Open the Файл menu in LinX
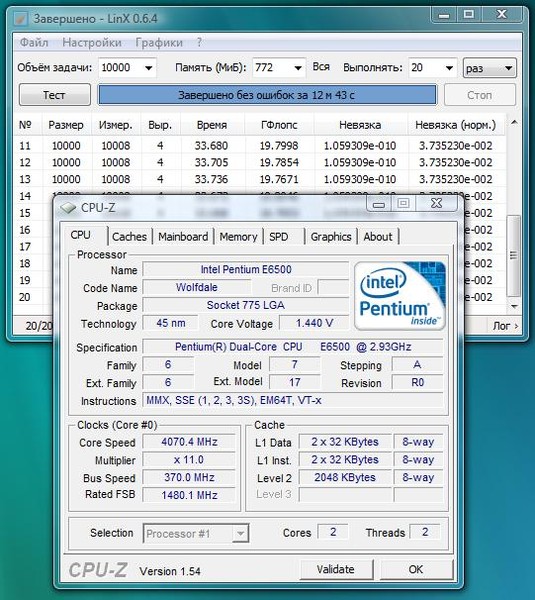 [34, 42]
